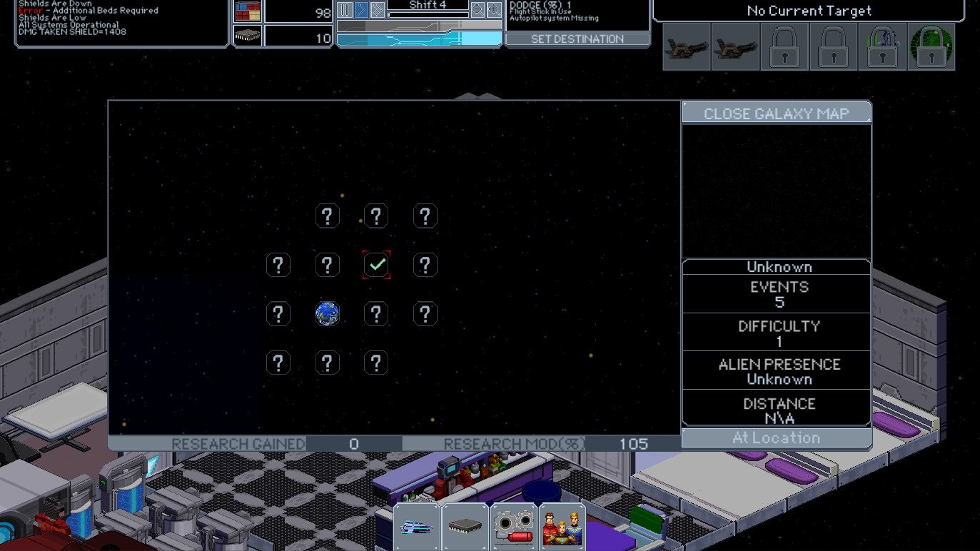Click the At Location button

(776, 438)
